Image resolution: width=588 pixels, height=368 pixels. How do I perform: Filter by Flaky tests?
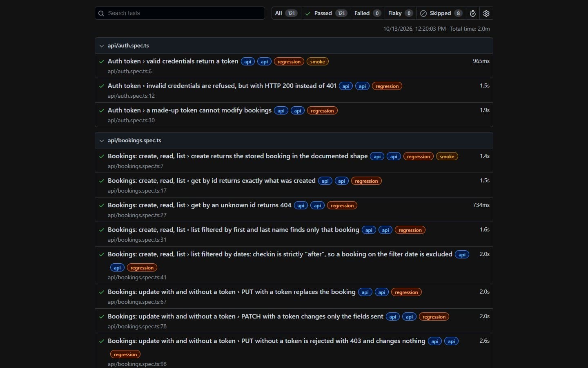click(401, 13)
